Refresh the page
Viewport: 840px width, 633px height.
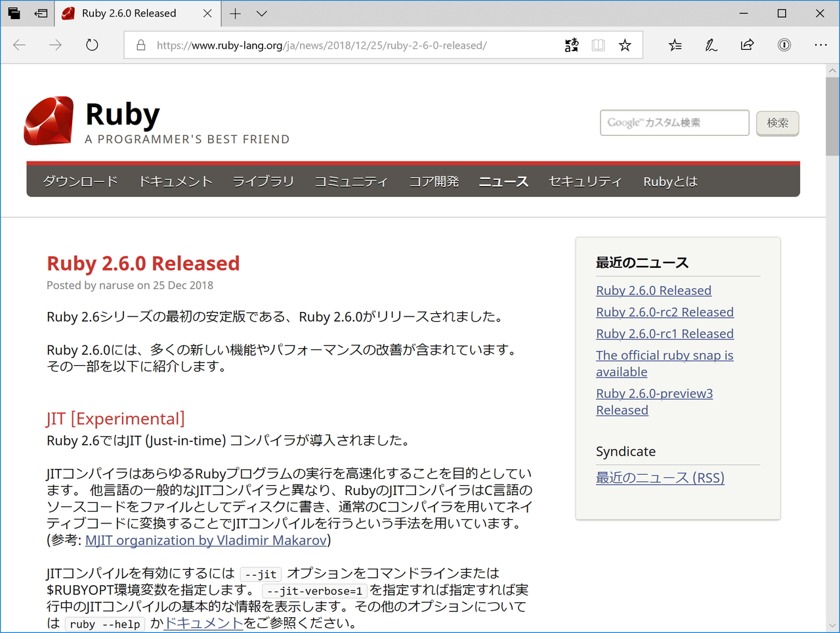[91, 45]
